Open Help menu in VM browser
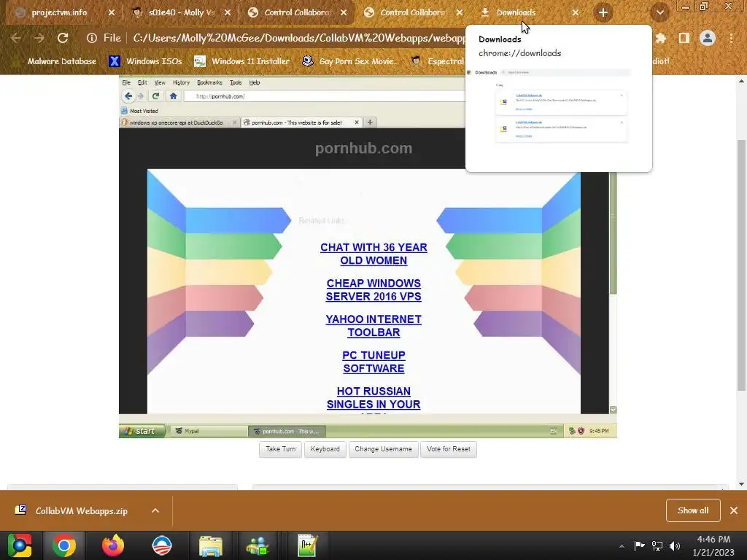The image size is (747, 560). (255, 82)
